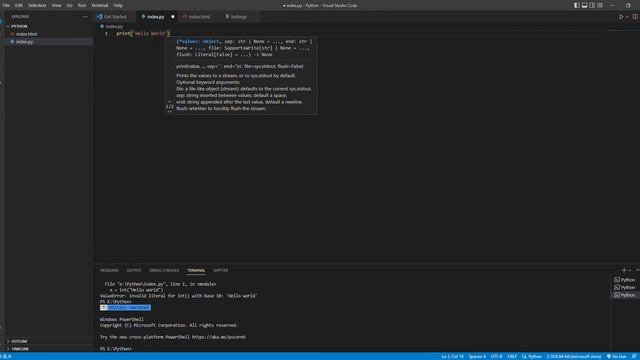
Task: Create new terminal with plus icon
Action: click(624, 270)
